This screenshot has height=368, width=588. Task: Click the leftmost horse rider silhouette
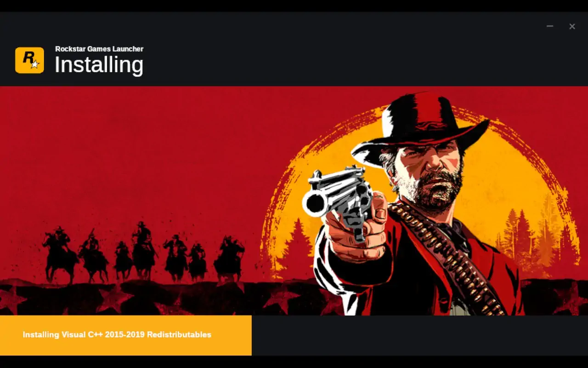coord(60,254)
